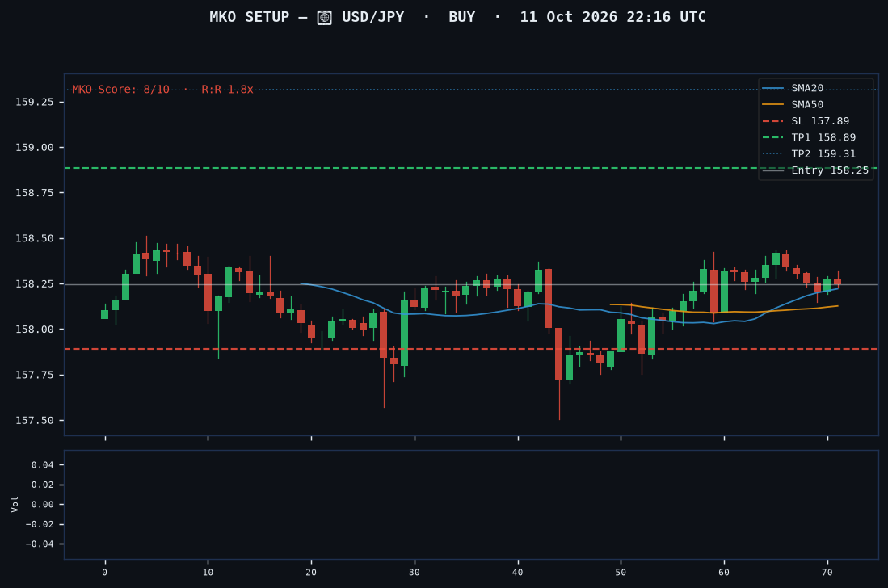Click the −0.04 volume axis label
The image size is (888, 588).
(x=40, y=544)
